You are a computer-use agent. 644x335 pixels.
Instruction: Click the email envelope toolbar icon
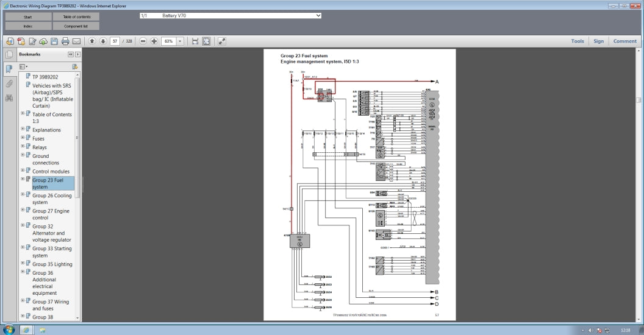click(x=76, y=41)
